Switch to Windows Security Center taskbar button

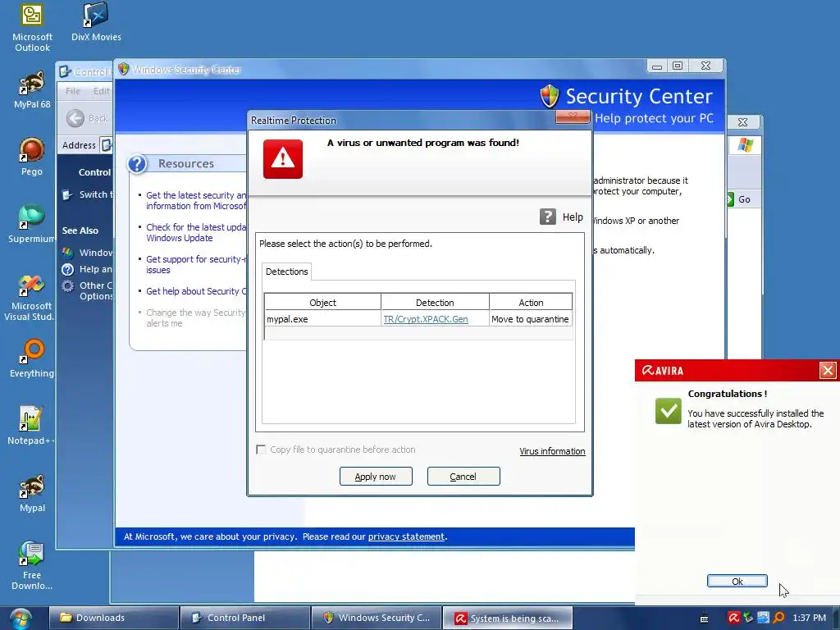[x=377, y=618]
